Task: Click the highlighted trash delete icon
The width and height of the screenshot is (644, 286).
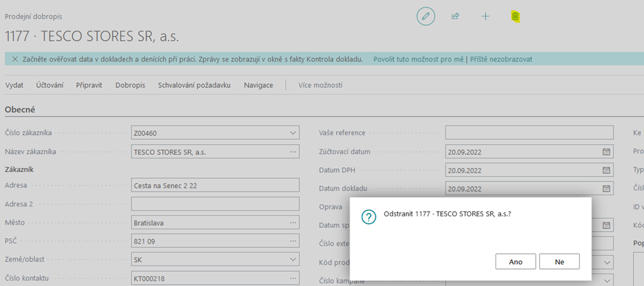Action: tap(516, 16)
